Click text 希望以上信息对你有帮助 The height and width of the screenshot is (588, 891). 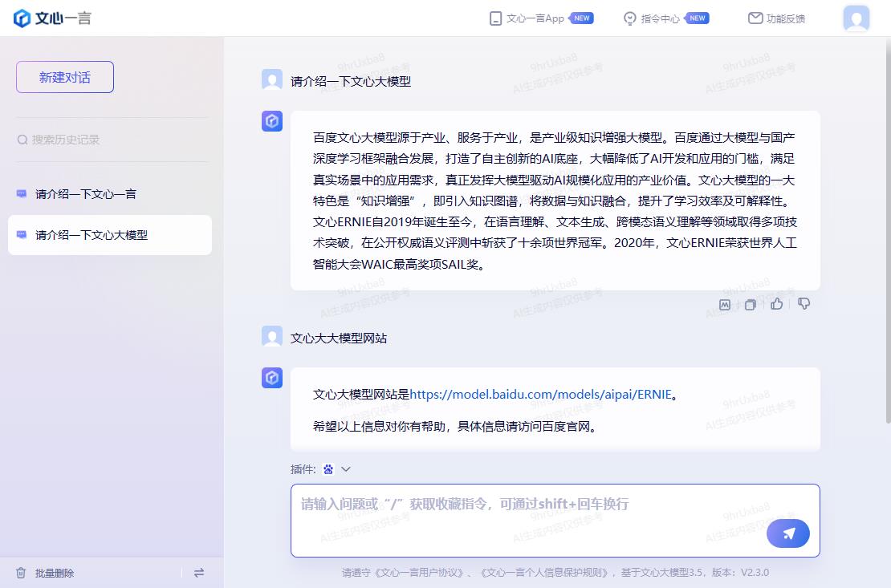pyautogui.click(x=379, y=427)
